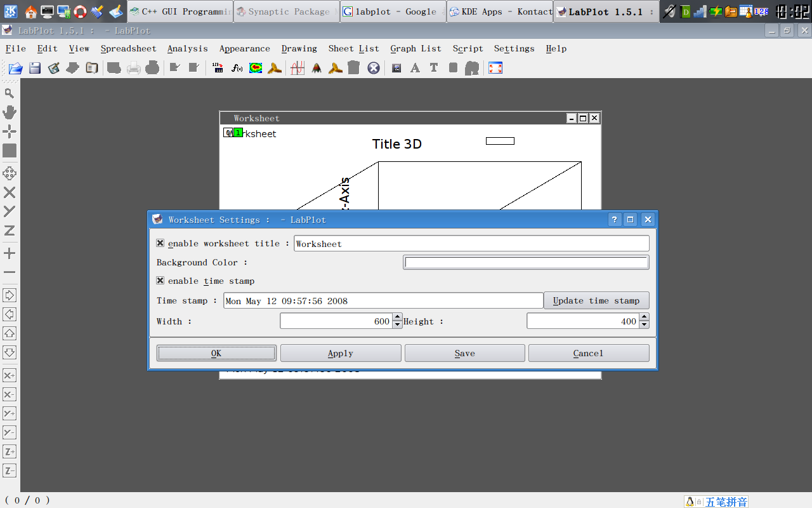812x508 pixels.
Task: Open the Sheet List menu
Action: tap(353, 48)
